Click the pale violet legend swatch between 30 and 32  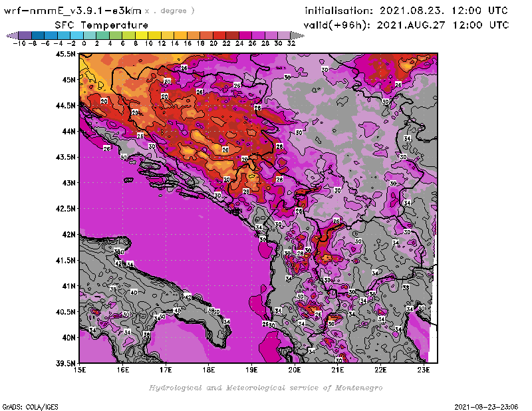[x=284, y=35]
